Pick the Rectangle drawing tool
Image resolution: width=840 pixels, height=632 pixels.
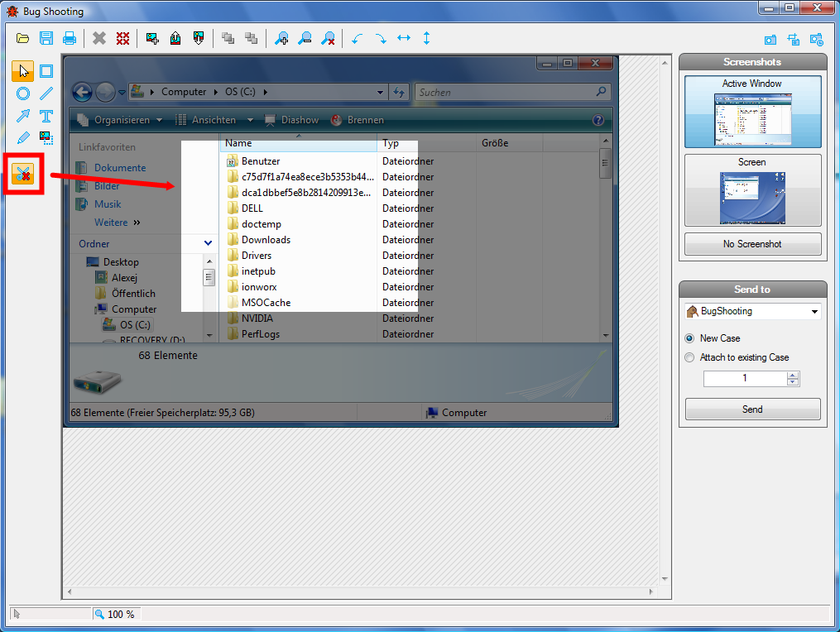(x=46, y=71)
